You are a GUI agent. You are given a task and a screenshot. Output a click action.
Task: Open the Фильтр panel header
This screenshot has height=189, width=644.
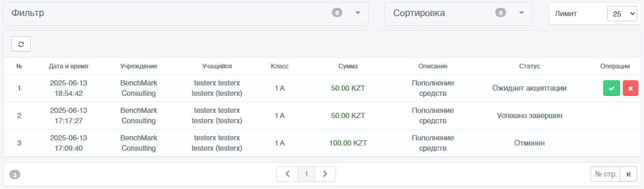pyautogui.click(x=186, y=13)
